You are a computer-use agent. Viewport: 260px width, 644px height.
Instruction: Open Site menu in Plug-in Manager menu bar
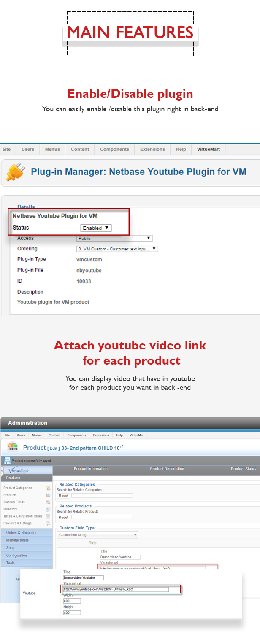(7, 149)
